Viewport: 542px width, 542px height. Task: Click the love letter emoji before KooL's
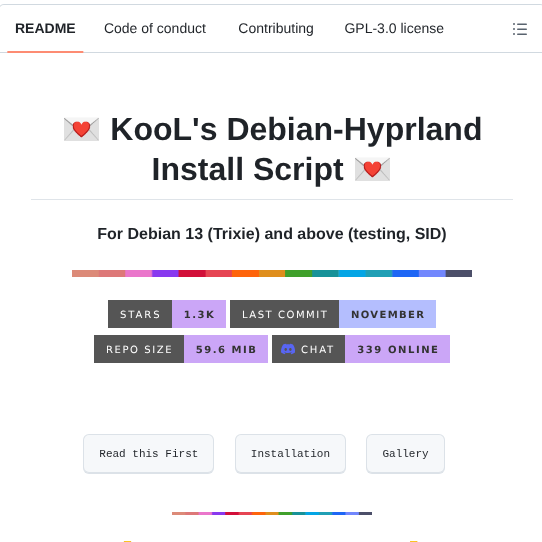tap(82, 130)
